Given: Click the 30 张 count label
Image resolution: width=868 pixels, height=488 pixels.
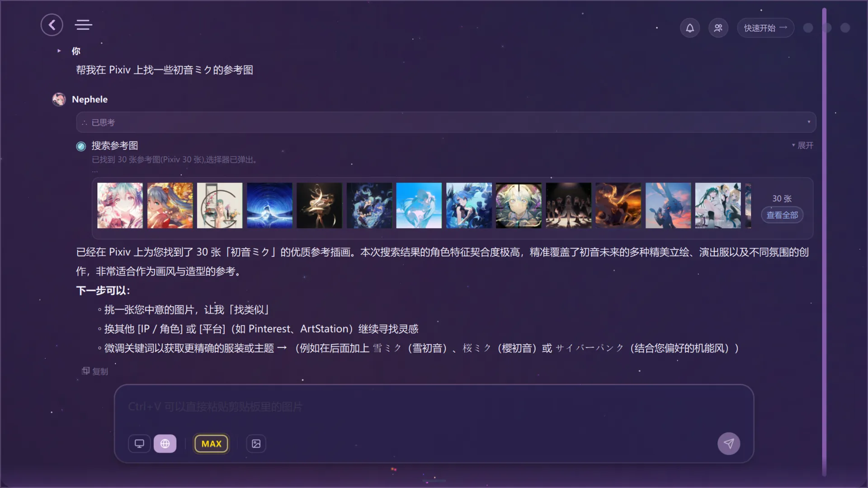Looking at the screenshot, I should [782, 199].
